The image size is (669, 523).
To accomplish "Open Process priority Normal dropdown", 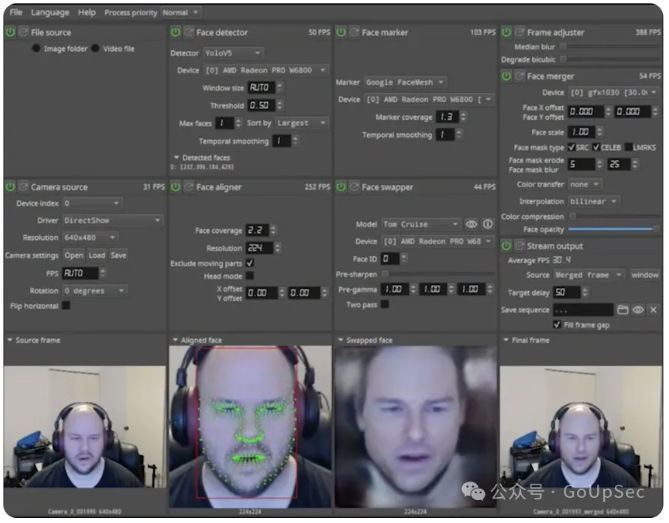I will tap(181, 13).
